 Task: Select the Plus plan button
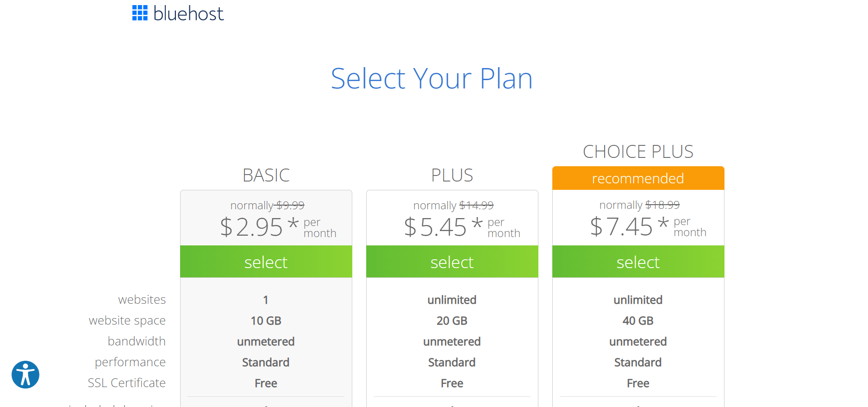(x=452, y=262)
